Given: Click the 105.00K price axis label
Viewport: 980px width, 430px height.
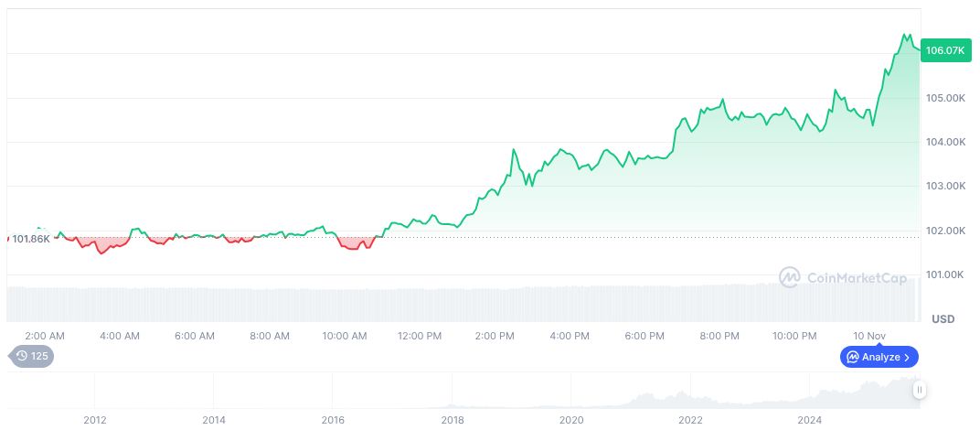Looking at the screenshot, I should (x=944, y=98).
